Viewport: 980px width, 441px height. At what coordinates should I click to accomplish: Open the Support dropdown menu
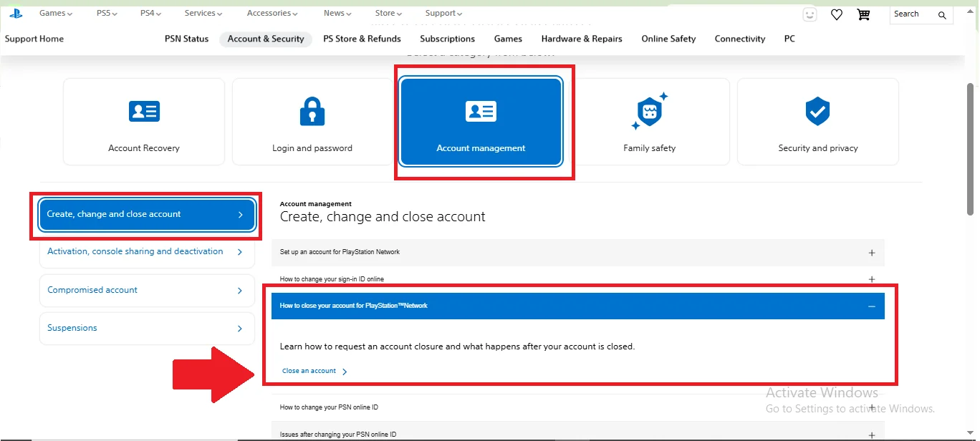click(444, 13)
